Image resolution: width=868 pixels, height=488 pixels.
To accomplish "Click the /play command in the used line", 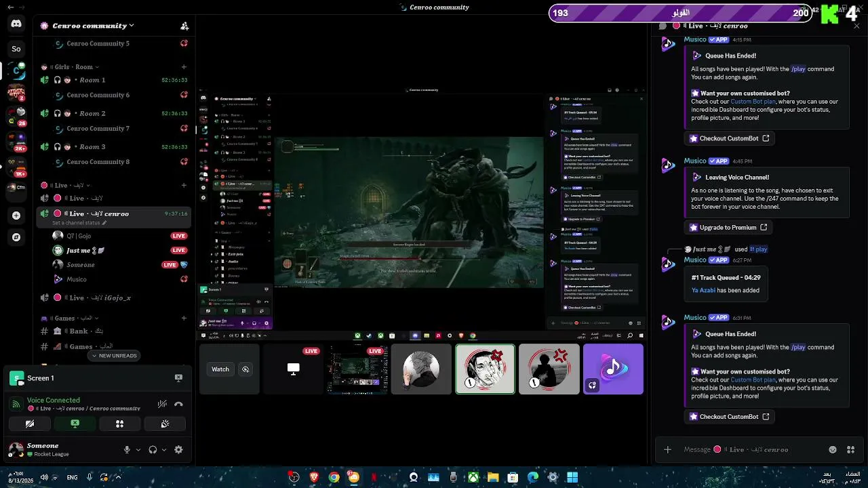I will pyautogui.click(x=758, y=249).
